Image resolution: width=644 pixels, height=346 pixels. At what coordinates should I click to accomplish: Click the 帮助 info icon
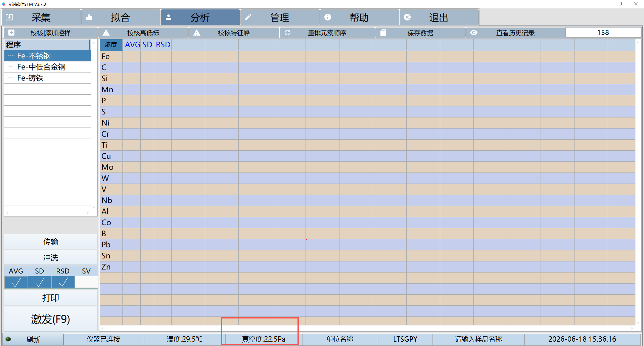(x=328, y=17)
